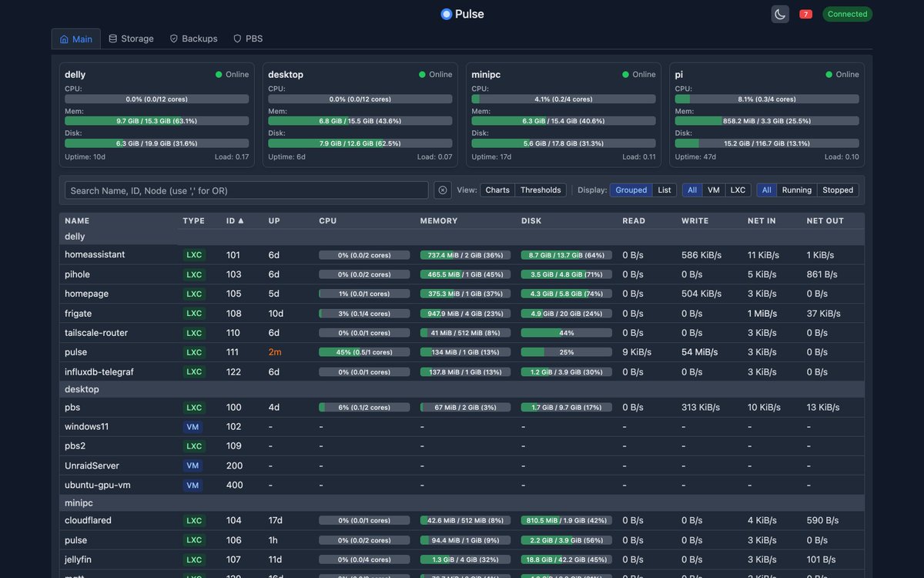Click the LXC badge in pihole row

tap(194, 274)
